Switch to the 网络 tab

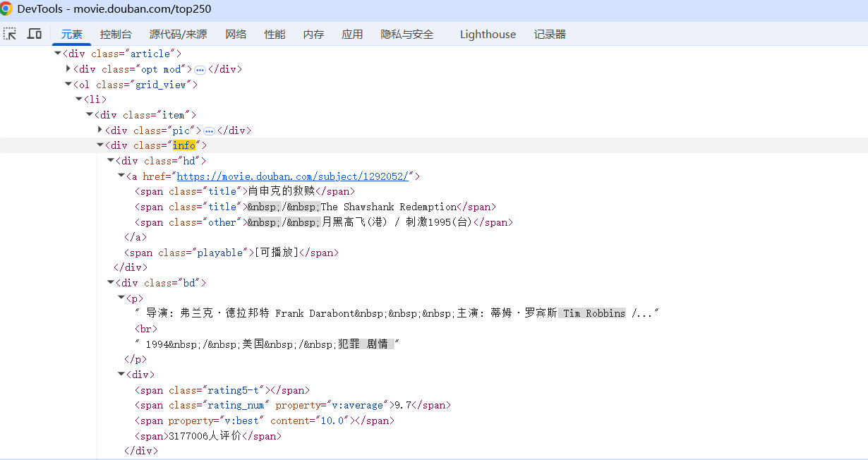click(x=236, y=35)
